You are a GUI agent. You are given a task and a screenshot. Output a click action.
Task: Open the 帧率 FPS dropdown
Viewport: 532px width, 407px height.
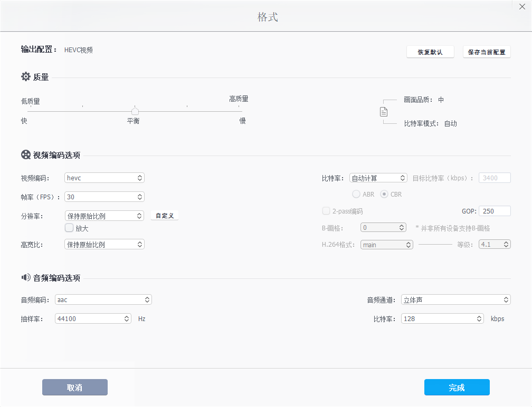[104, 197]
